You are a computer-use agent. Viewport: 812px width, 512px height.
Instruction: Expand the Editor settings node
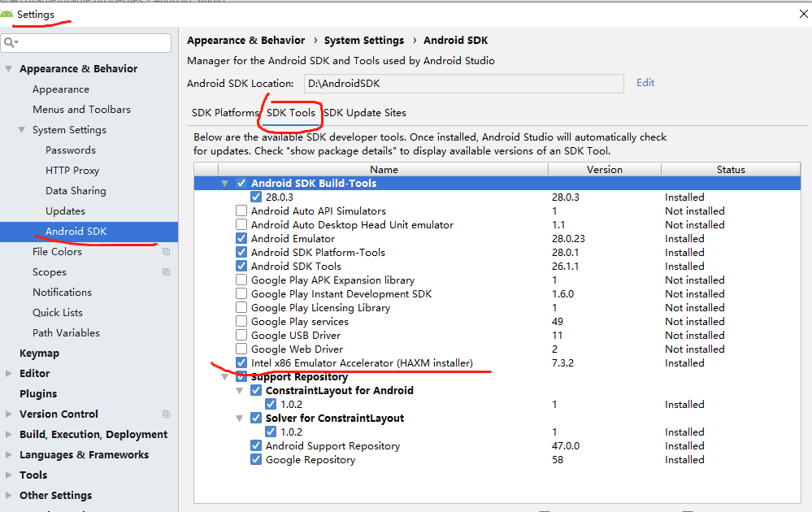(x=9, y=373)
